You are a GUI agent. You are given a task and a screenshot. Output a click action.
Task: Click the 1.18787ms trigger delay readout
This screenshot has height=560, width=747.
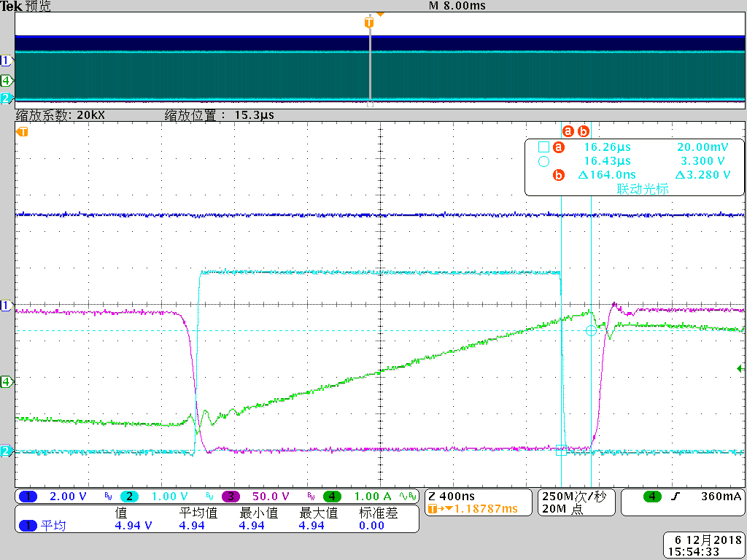[485, 509]
